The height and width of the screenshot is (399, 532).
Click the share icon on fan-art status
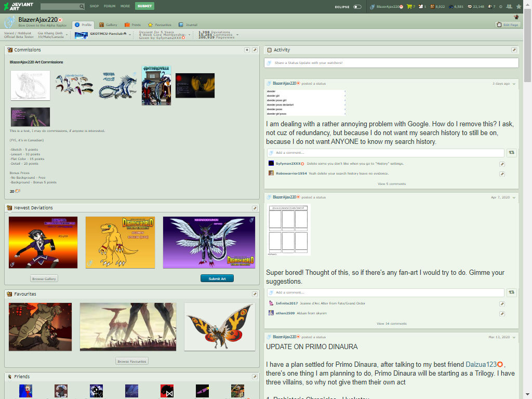click(x=512, y=292)
